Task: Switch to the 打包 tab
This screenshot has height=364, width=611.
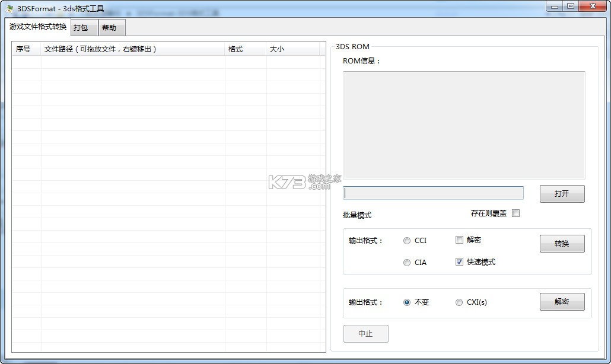Action: [82, 27]
